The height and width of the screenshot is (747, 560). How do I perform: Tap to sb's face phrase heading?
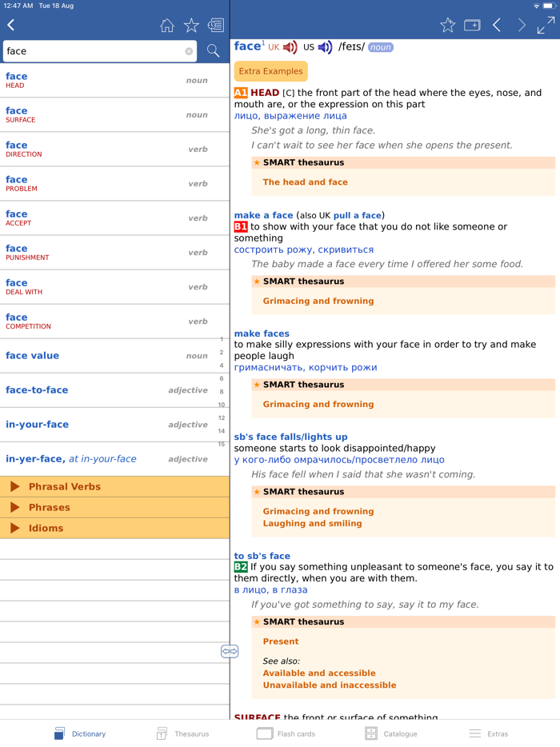[x=262, y=556]
